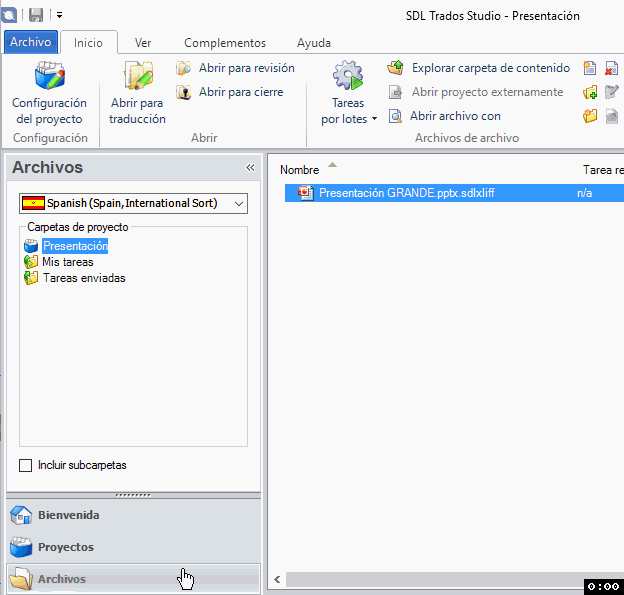Click the navigation pane splitter grip
Image resolution: width=624 pixels, height=595 pixels.
tap(133, 495)
